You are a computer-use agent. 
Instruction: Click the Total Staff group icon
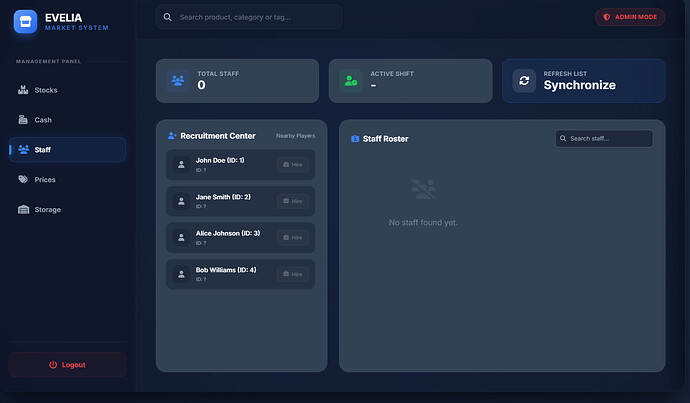click(x=178, y=81)
